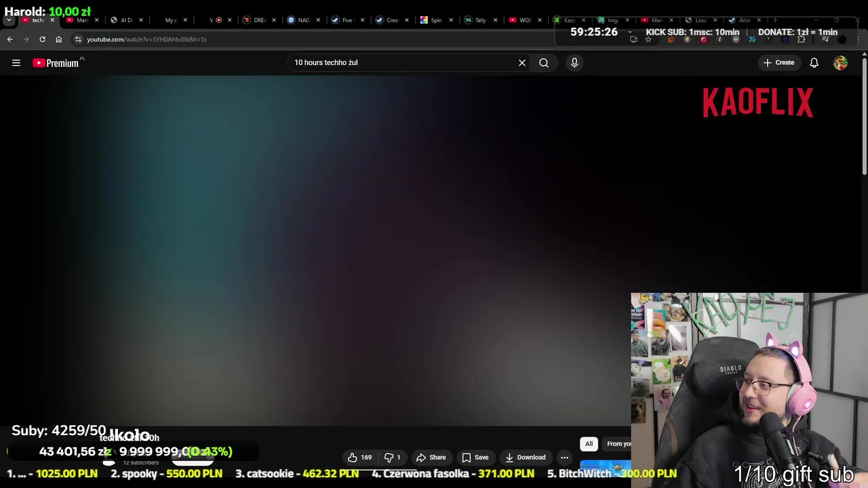
Task: Switch to the Five tab
Action: [347, 20]
